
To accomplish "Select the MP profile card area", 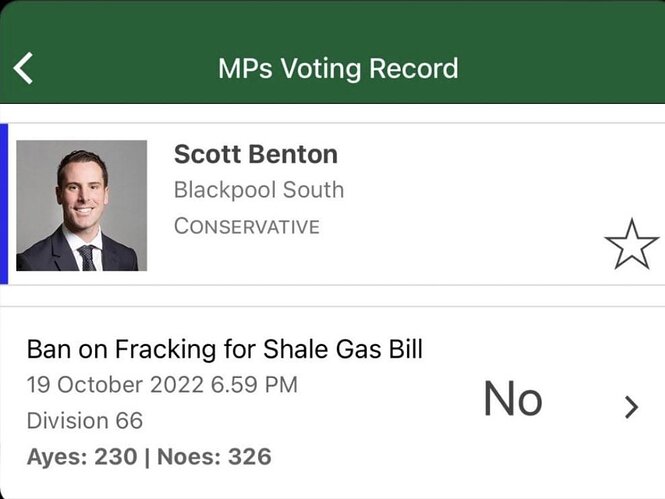I will point(332,204).
